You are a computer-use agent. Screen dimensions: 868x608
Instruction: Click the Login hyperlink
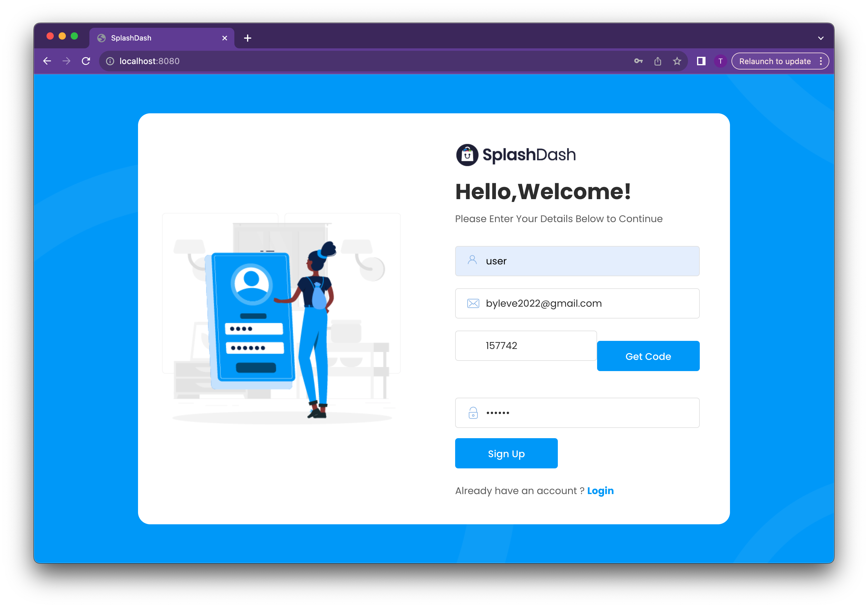(x=600, y=490)
